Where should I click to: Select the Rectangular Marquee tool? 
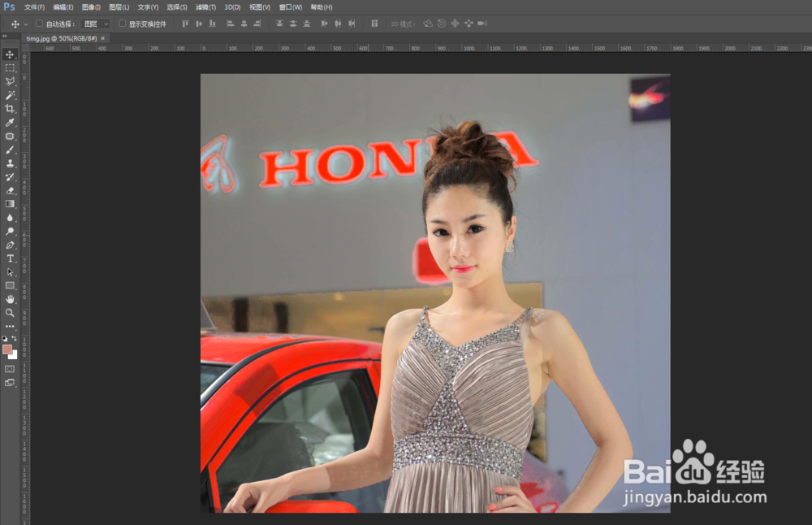point(9,68)
